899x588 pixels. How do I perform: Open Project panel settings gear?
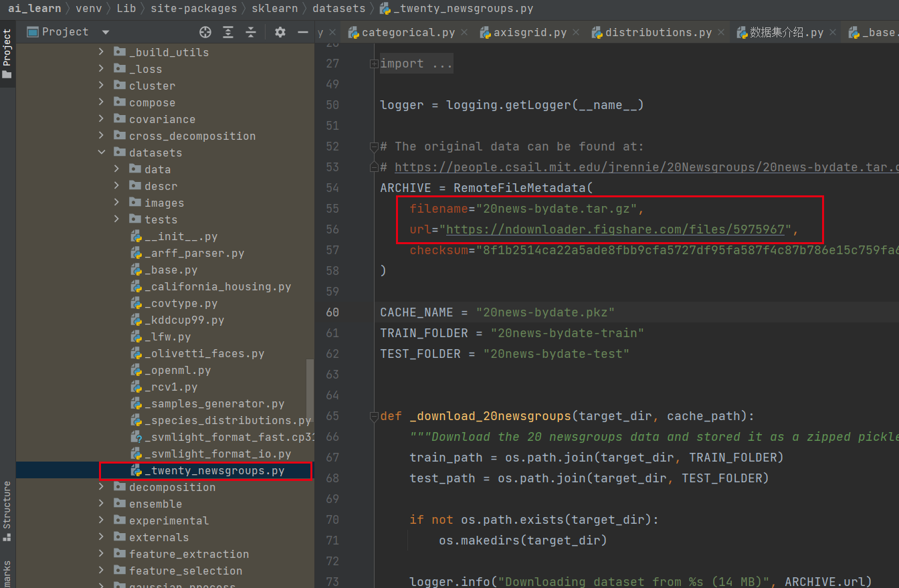280,32
